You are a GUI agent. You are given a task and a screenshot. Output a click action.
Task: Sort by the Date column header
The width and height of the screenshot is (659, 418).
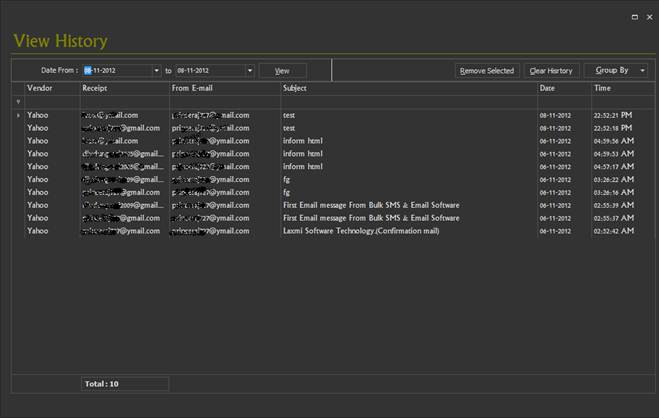(x=563, y=88)
